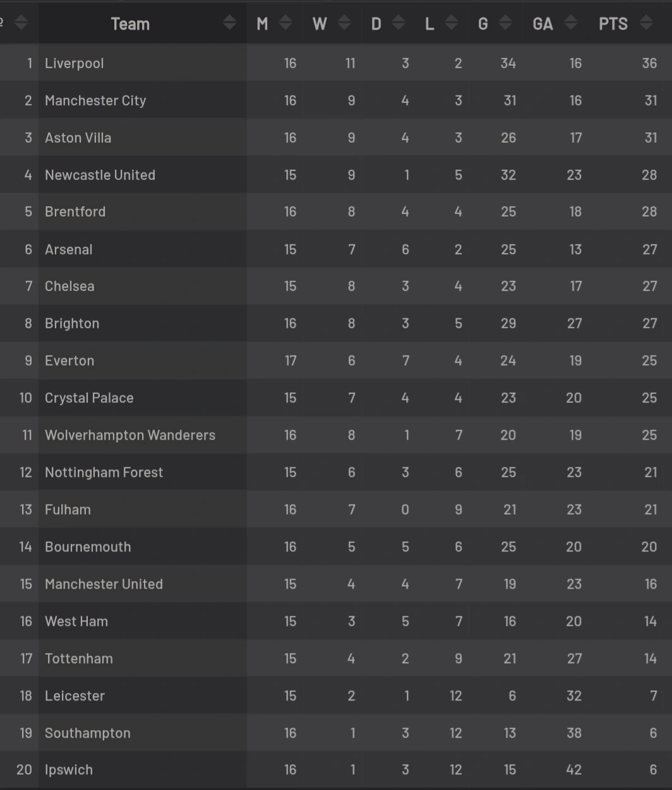Select Manchester United in the standings
This screenshot has width=672, height=790.
click(x=104, y=584)
